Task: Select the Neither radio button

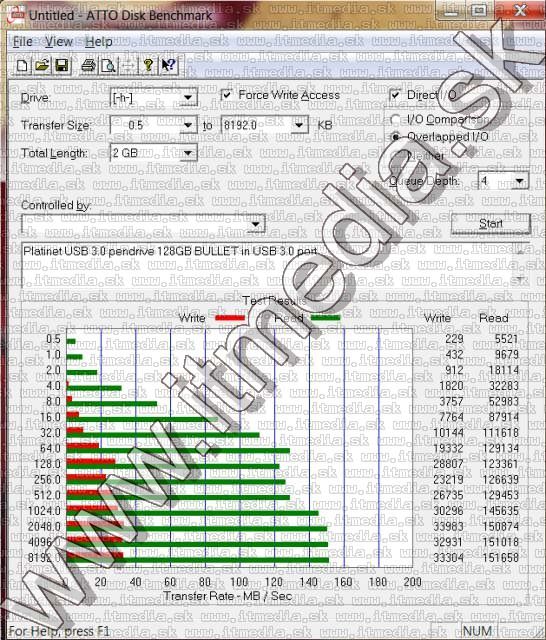Action: click(395, 156)
